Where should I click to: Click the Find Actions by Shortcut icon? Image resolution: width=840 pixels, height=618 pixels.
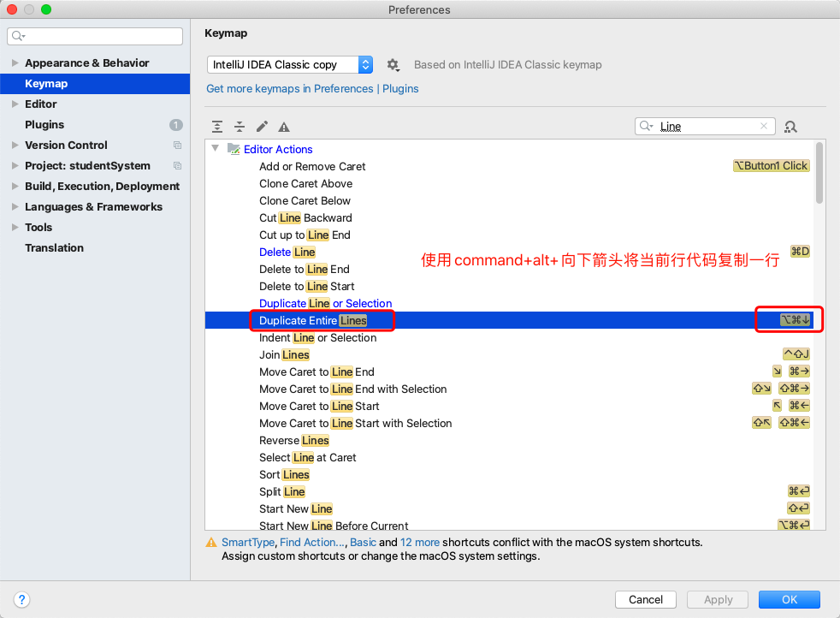coord(790,127)
